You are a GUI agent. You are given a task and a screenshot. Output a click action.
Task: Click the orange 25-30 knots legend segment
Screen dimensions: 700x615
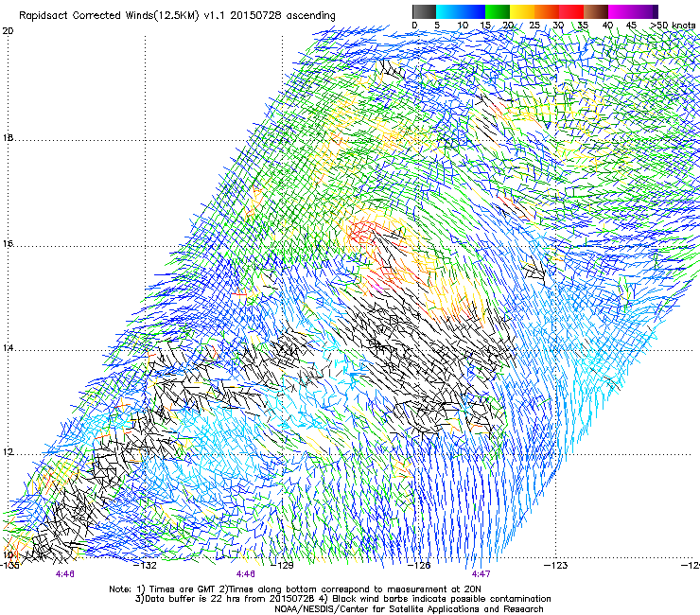pyautogui.click(x=547, y=11)
